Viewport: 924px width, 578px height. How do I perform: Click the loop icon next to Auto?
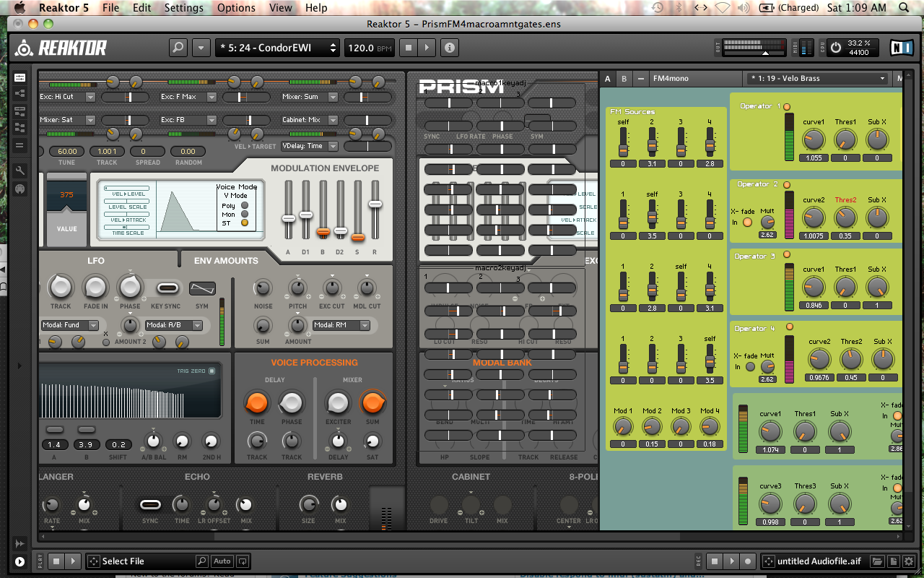tap(243, 561)
